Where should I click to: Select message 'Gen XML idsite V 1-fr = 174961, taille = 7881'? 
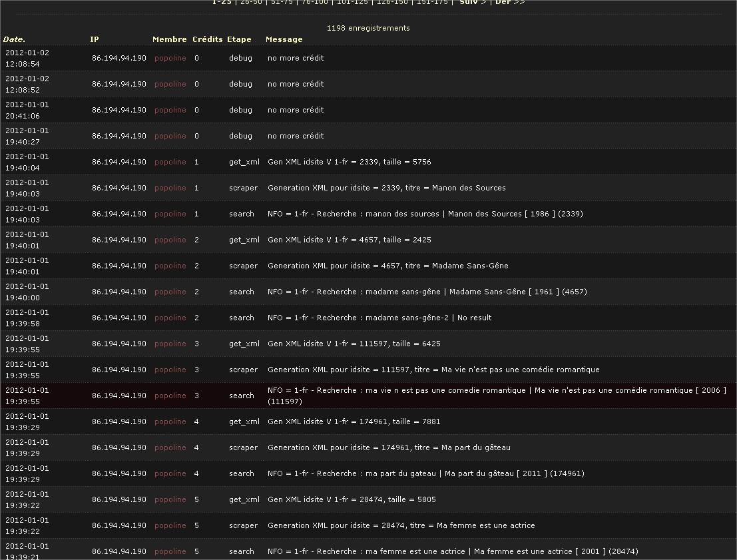354,421
